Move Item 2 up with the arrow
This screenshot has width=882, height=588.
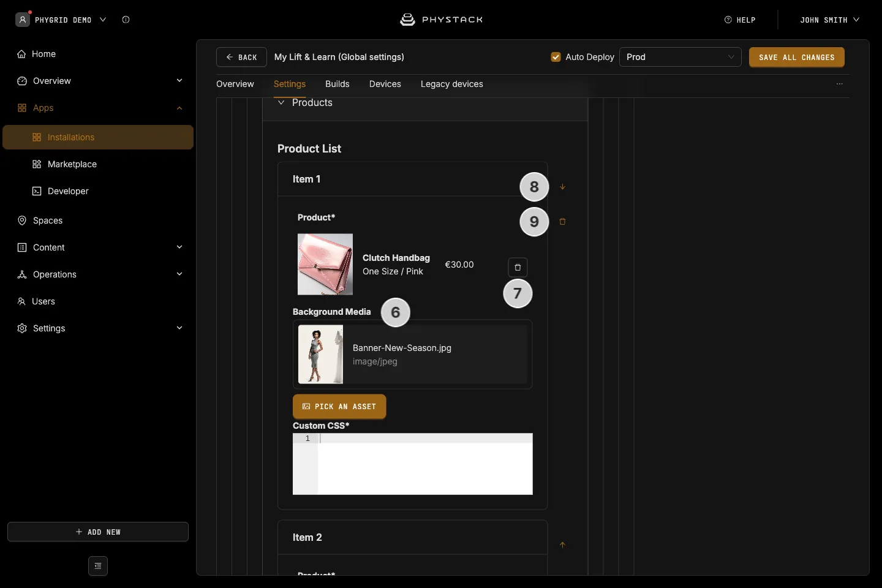(x=562, y=545)
